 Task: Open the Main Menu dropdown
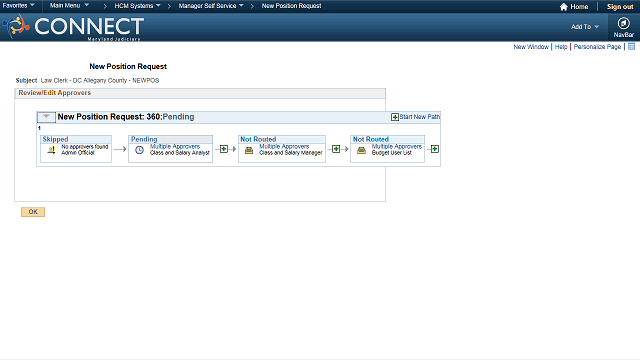click(x=69, y=6)
